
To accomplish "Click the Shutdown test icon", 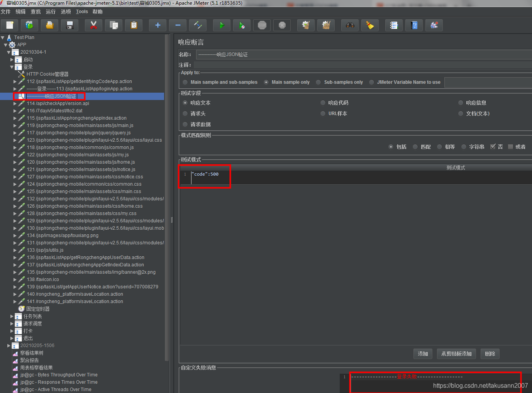I will click(282, 25).
